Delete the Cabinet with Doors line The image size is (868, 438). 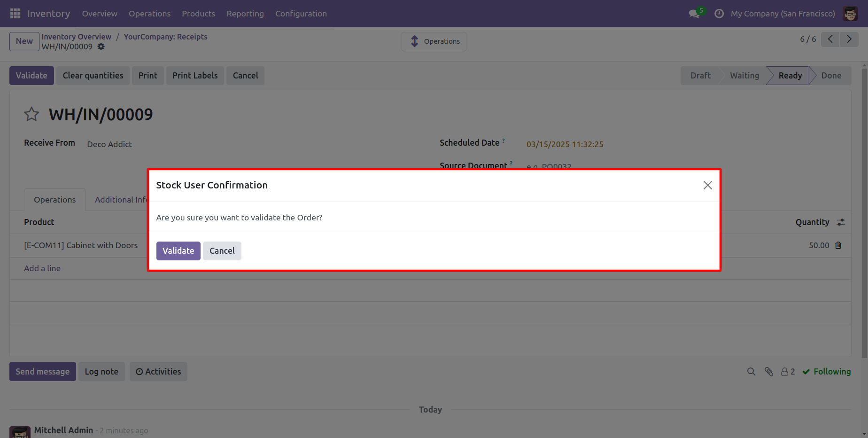(x=838, y=245)
